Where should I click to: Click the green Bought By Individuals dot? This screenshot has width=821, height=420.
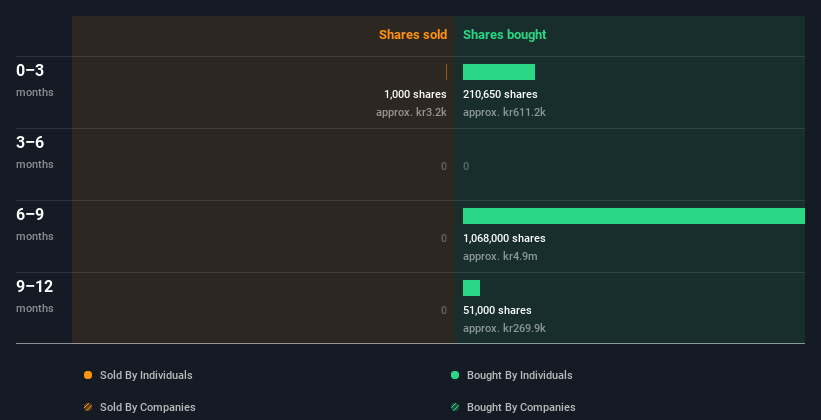[x=455, y=375]
